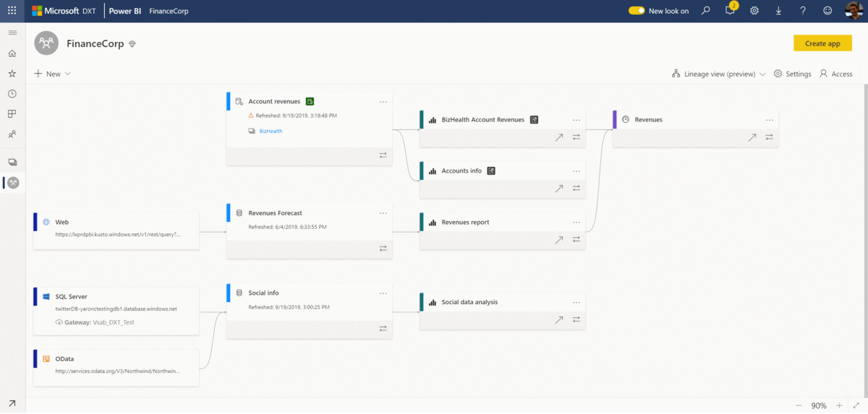Open search magnifier in top bar
This screenshot has width=868, height=414.
pos(706,11)
